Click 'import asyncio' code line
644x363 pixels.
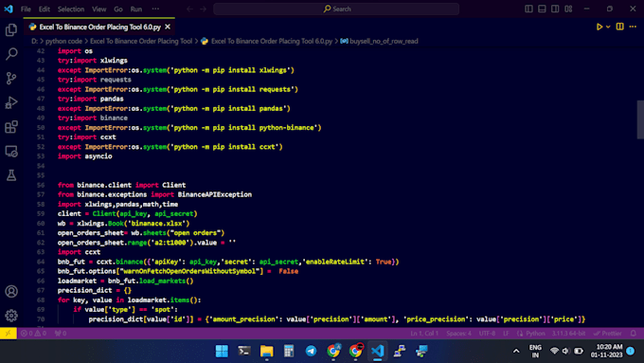(84, 156)
